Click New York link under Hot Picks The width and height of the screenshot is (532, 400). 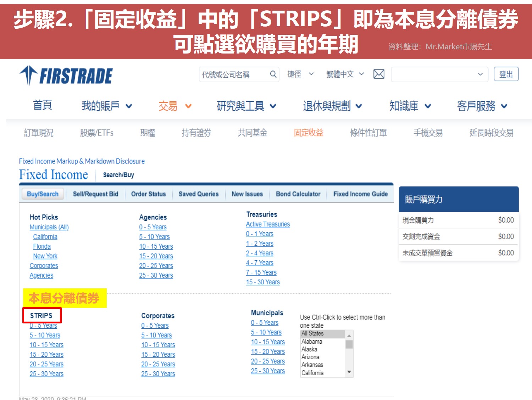pyautogui.click(x=45, y=256)
